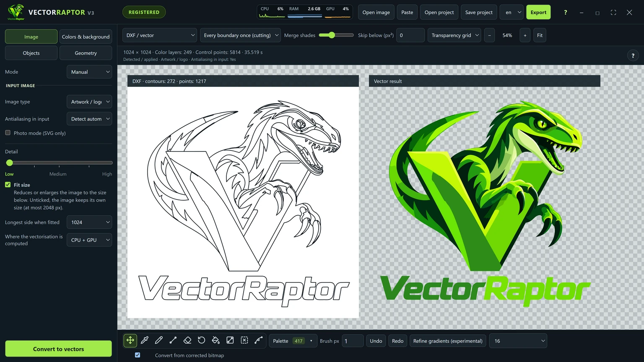644x362 pixels.
Task: Switch to the Objects tab
Action: (x=31, y=53)
